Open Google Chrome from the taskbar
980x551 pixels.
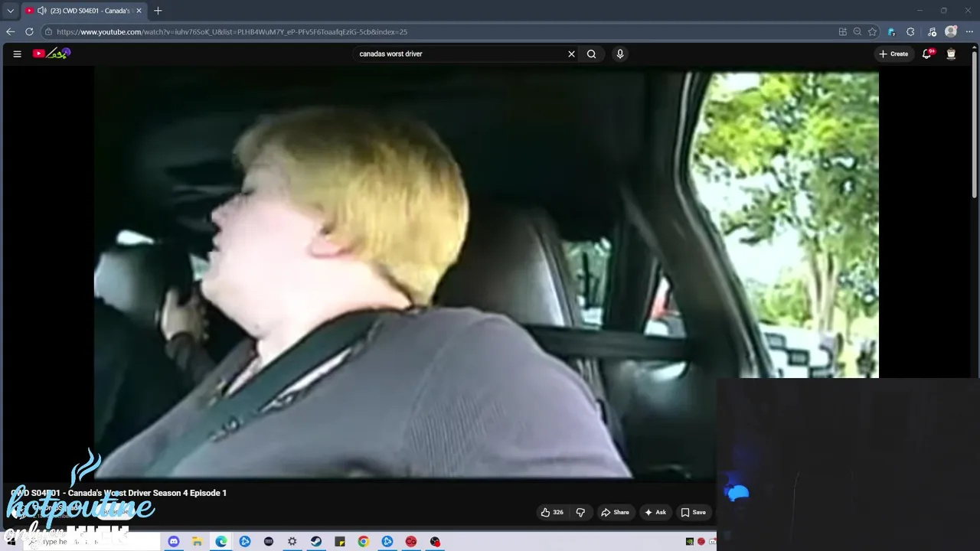[364, 542]
